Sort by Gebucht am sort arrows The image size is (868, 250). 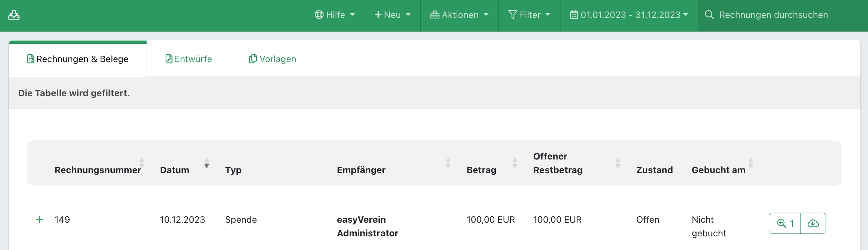coord(751,163)
